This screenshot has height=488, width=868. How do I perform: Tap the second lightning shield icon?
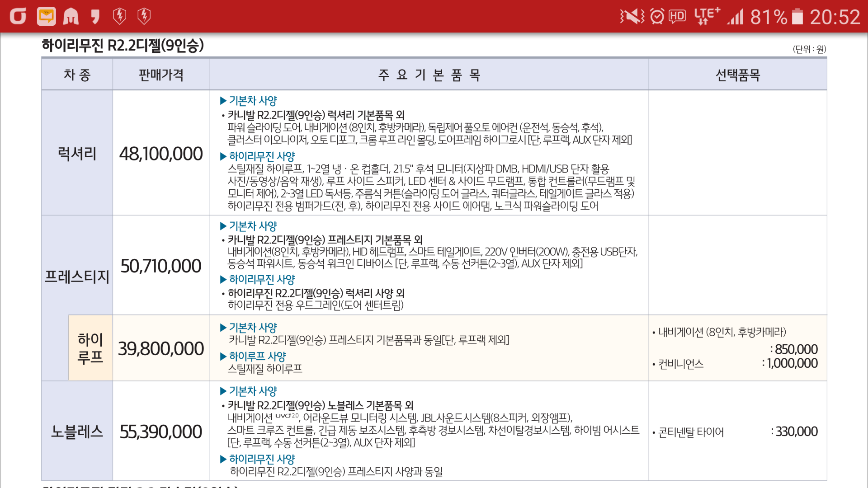click(144, 17)
